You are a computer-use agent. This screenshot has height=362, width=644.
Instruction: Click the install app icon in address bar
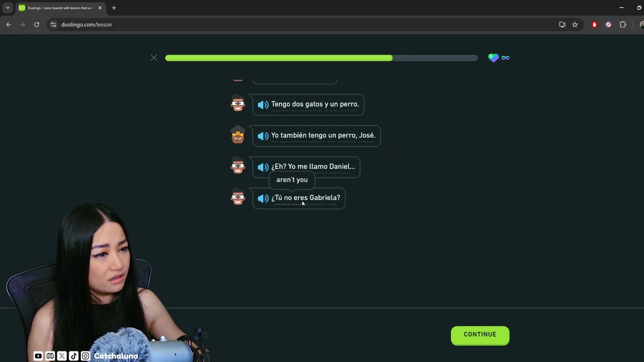562,24
